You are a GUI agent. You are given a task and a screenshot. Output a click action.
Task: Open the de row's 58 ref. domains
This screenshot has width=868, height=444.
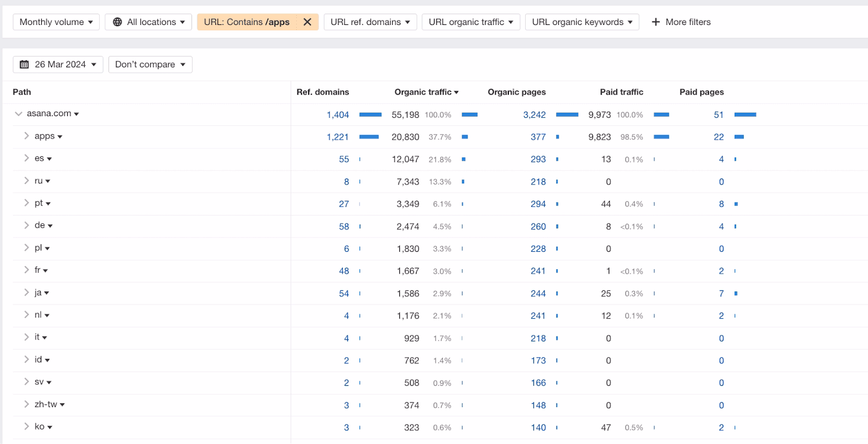coord(344,227)
